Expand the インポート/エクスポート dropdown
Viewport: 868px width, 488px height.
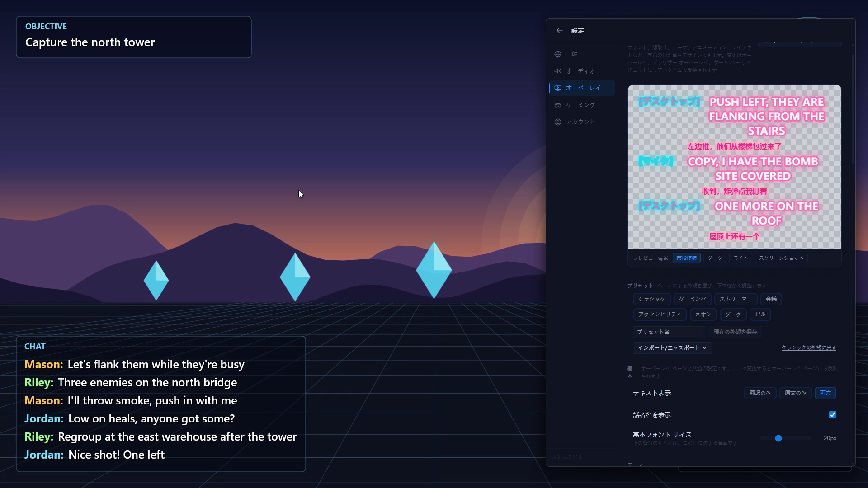coord(672,348)
